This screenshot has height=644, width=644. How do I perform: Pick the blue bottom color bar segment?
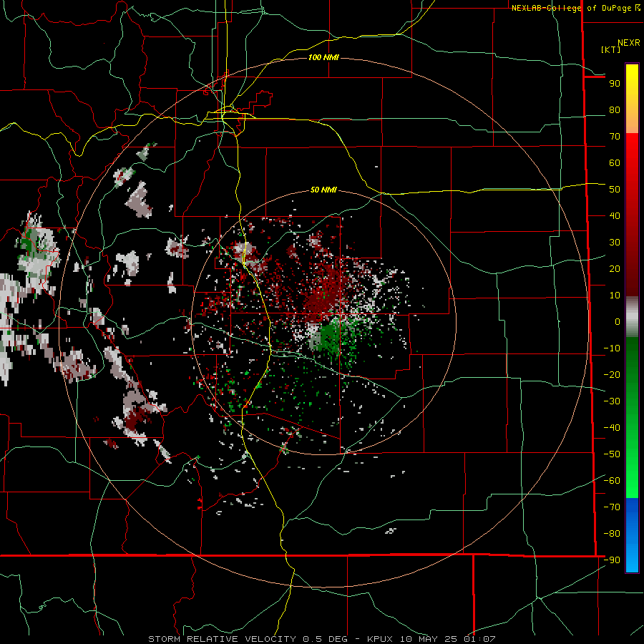coord(632,535)
